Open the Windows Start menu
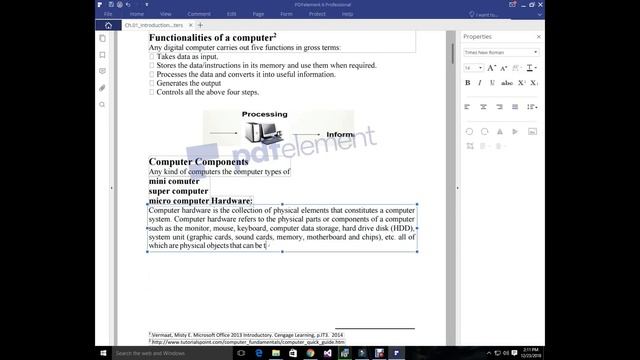640x360 pixels. pyautogui.click(x=103, y=353)
